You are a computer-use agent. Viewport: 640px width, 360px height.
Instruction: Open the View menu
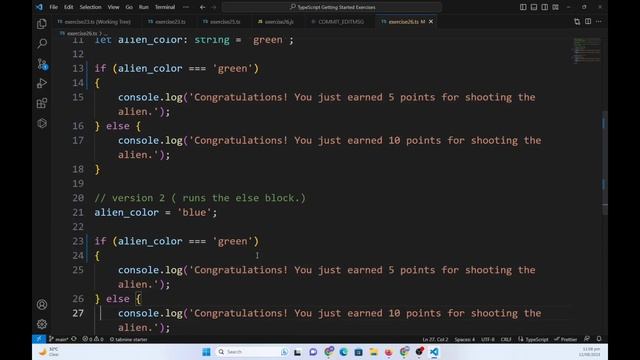point(113,7)
